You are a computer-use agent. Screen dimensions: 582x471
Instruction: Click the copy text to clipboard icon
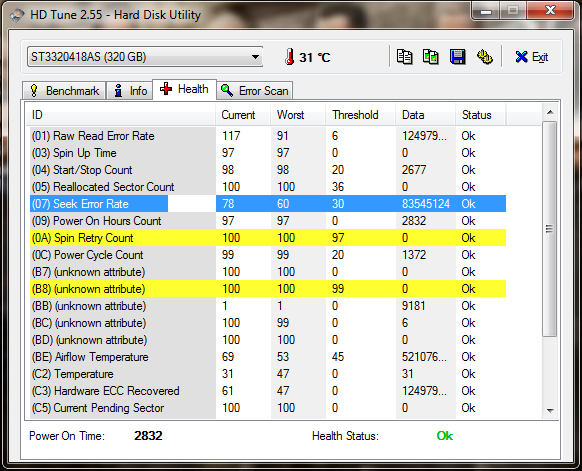[x=404, y=57]
